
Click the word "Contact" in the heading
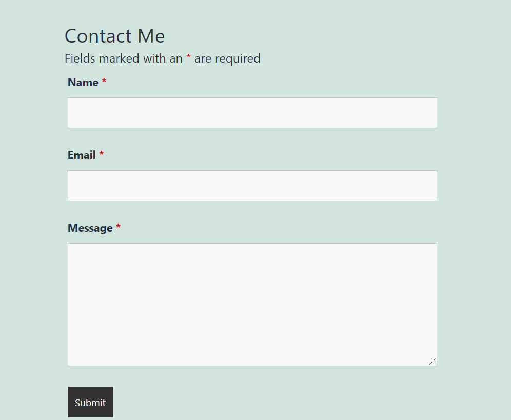[99, 36]
